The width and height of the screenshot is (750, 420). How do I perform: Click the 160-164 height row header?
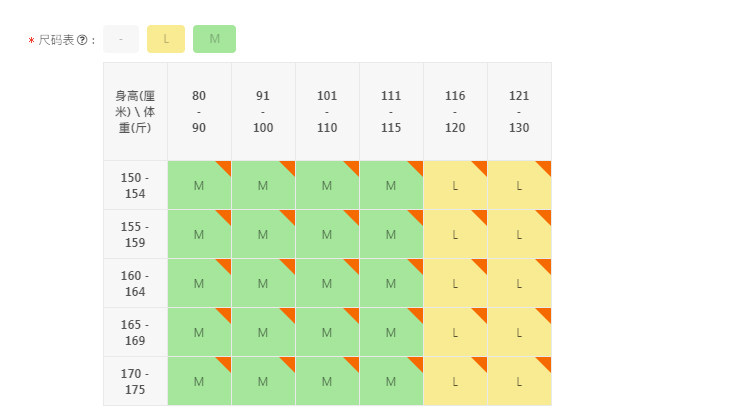click(x=135, y=283)
